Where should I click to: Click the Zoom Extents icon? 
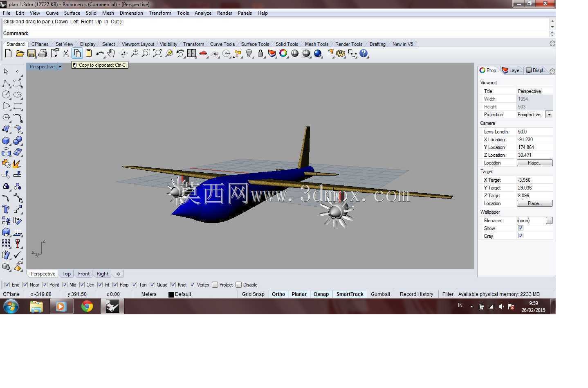(x=157, y=54)
